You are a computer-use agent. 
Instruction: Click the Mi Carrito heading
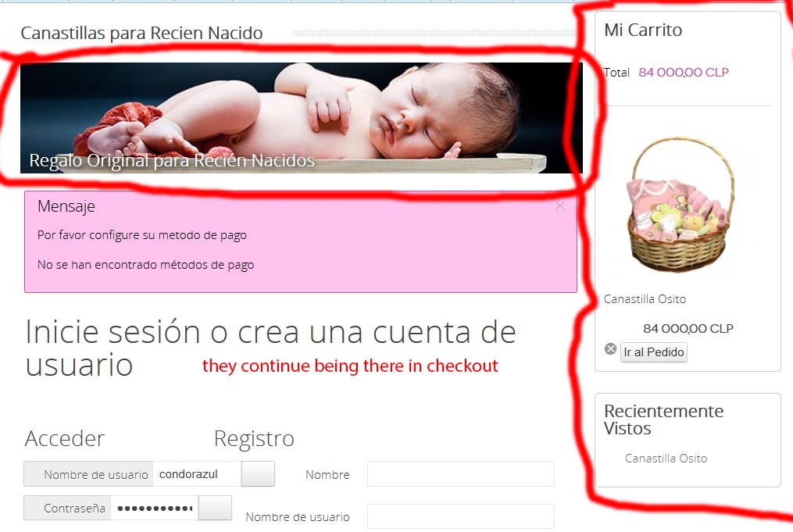click(x=643, y=30)
